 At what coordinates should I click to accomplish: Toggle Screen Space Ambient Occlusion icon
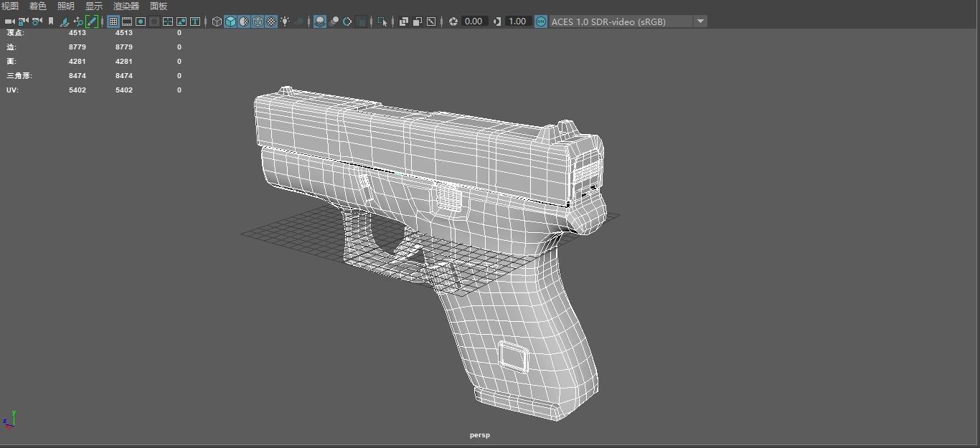coord(320,22)
